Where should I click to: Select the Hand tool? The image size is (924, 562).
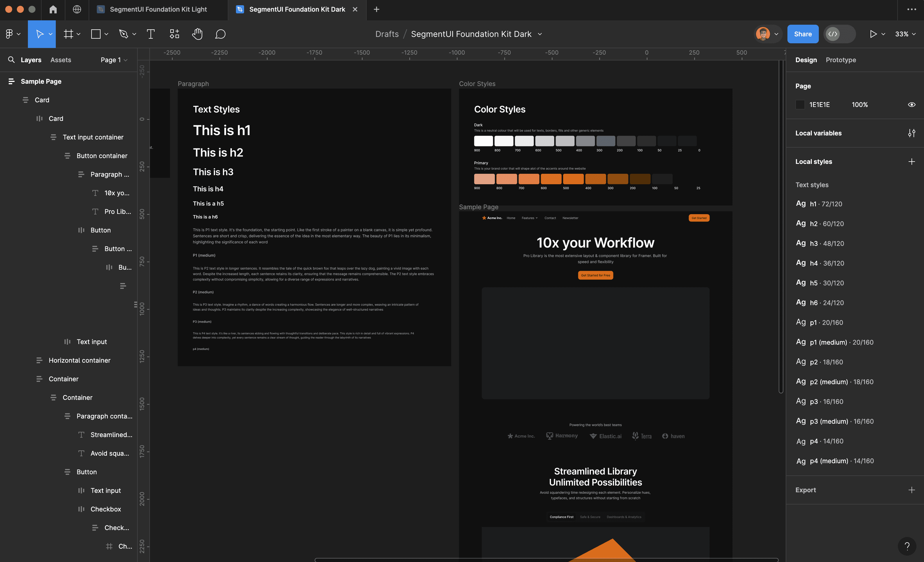coord(197,34)
